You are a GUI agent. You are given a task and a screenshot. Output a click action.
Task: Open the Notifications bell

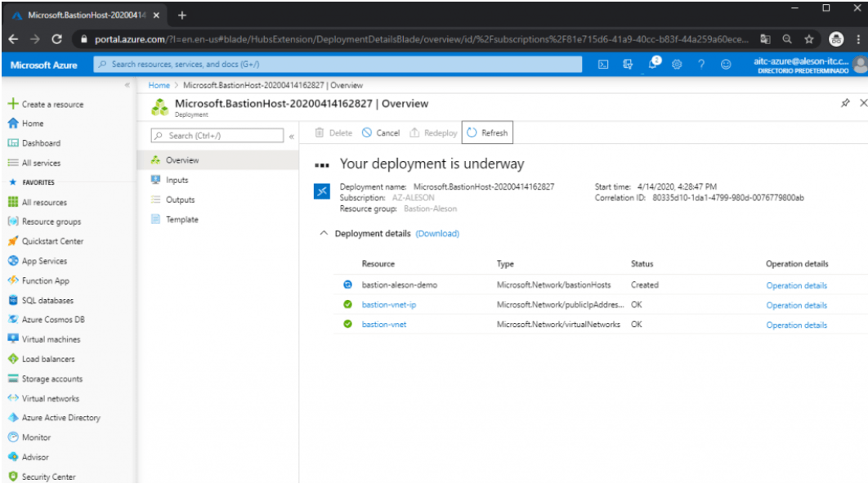[654, 62]
